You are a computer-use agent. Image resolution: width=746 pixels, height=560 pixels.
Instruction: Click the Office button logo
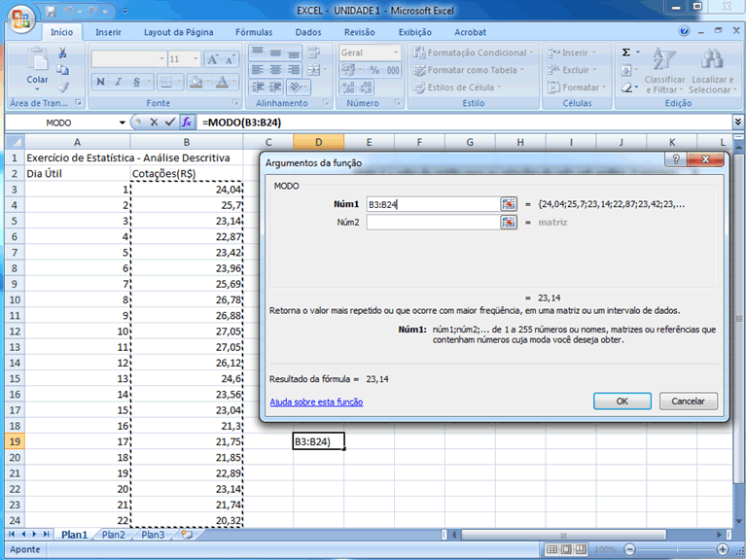coord(21,19)
